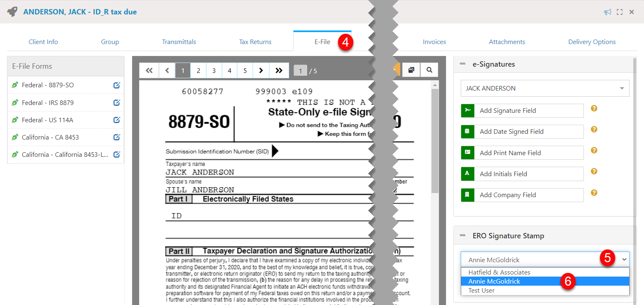The height and width of the screenshot is (305, 644).
Task: Jump to last page with double-arrow icon
Action: [279, 70]
